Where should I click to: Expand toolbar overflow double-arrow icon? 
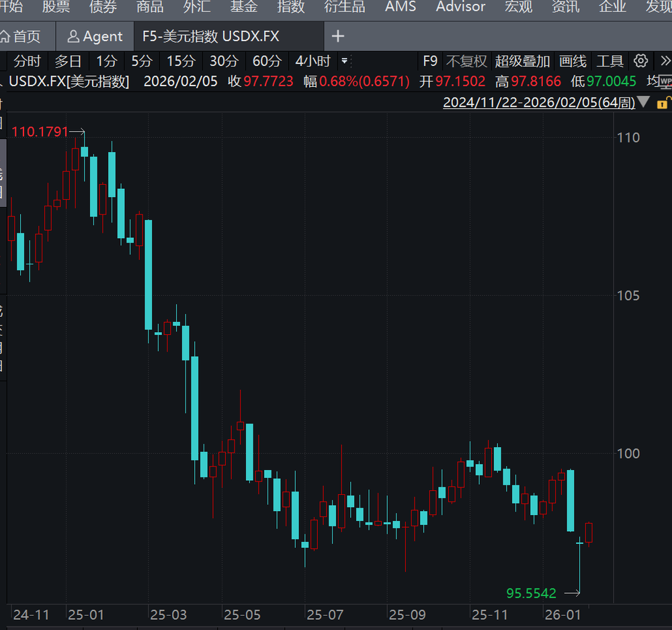click(665, 61)
